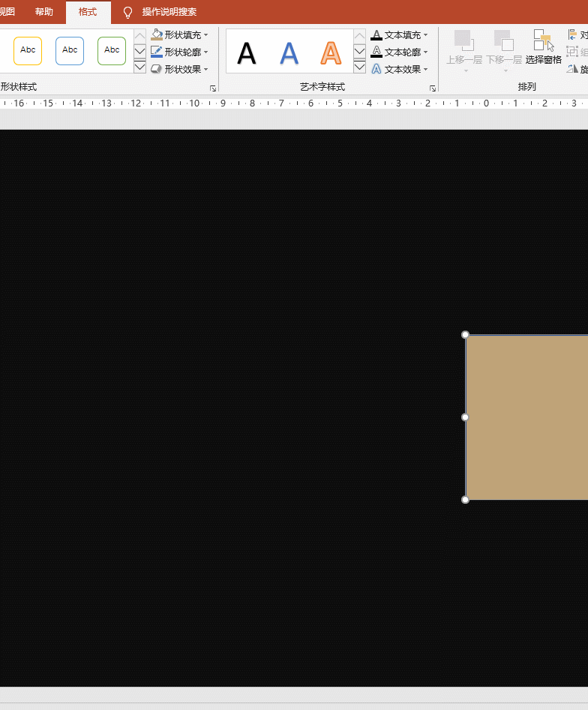Open the 形状样式 group dialog launcher
Viewport: 588px width, 710px height.
point(213,88)
